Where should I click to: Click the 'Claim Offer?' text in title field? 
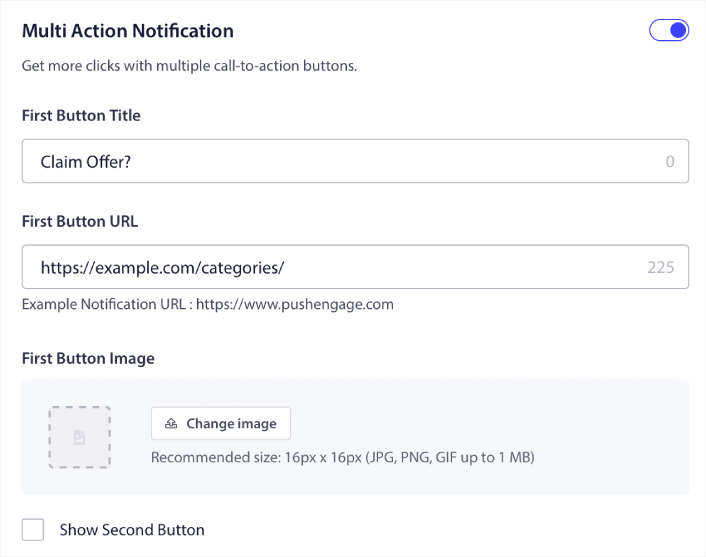(x=86, y=161)
